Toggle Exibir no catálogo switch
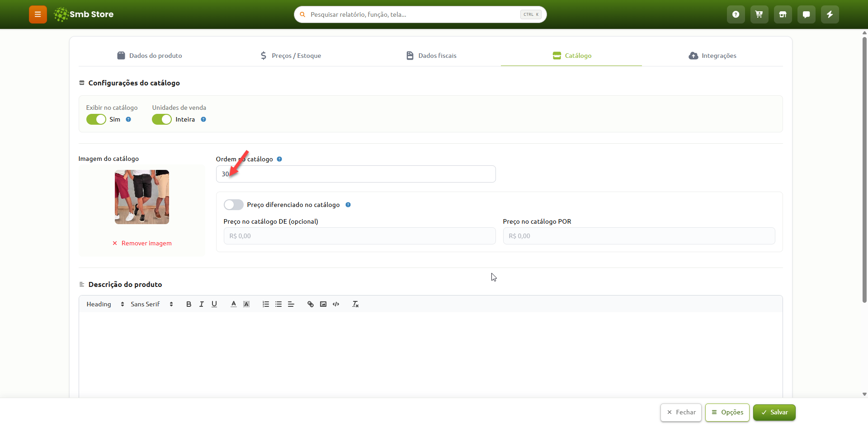 pyautogui.click(x=96, y=119)
